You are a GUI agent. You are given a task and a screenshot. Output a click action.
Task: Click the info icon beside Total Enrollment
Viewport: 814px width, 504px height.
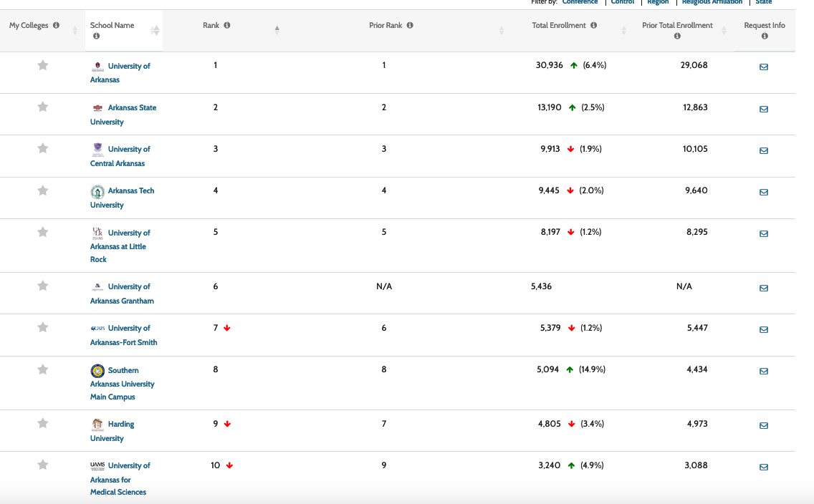pyautogui.click(x=593, y=26)
